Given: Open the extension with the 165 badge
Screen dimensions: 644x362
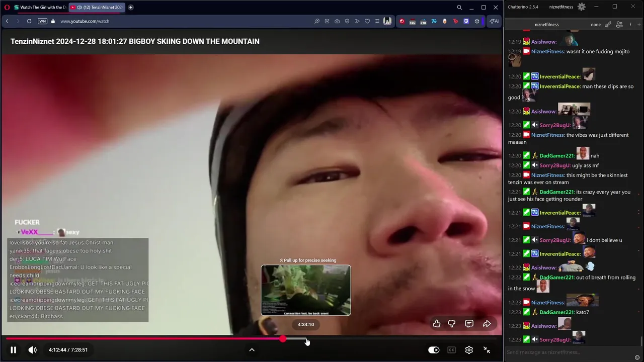Looking at the screenshot, I should (413, 21).
